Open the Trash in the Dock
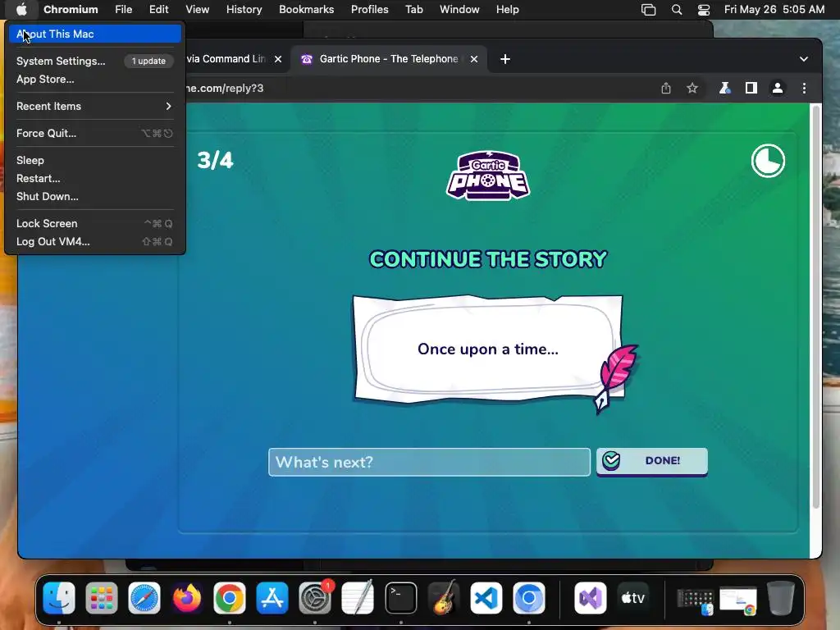840x630 pixels. [781, 598]
